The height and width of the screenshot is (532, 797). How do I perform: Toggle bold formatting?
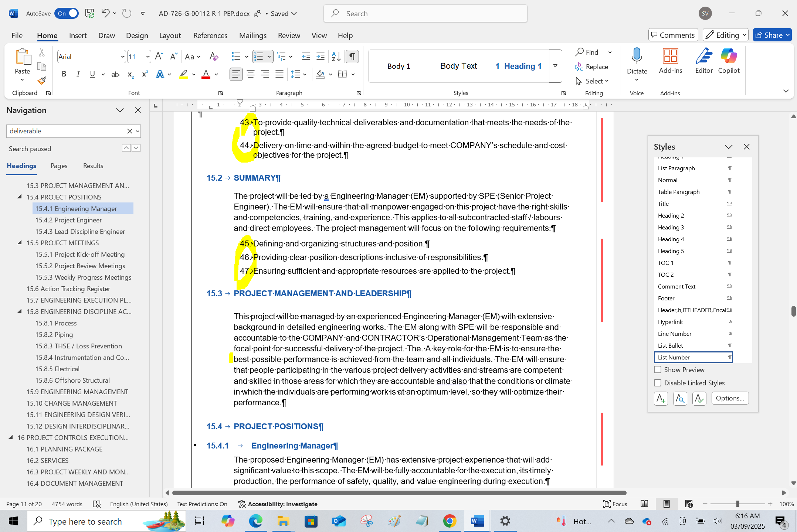click(x=64, y=74)
